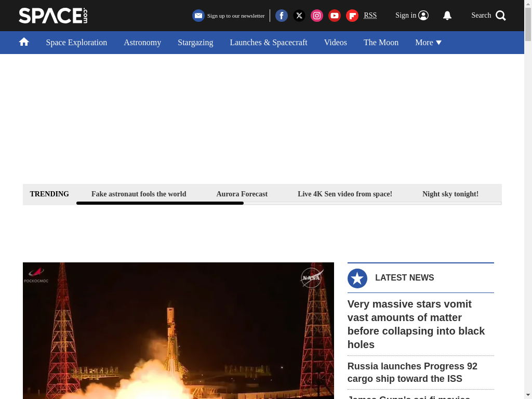Read Very massive stars vomit matter article
The image size is (532, 399).
tap(416, 324)
